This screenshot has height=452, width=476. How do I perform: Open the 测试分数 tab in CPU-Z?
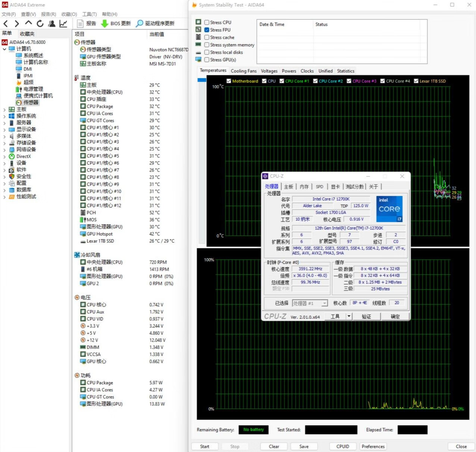point(354,186)
